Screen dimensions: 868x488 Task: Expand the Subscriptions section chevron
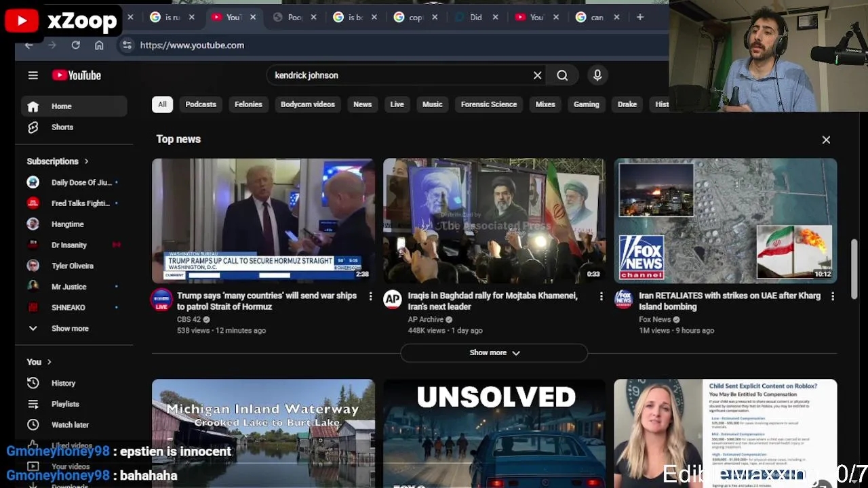(86, 161)
